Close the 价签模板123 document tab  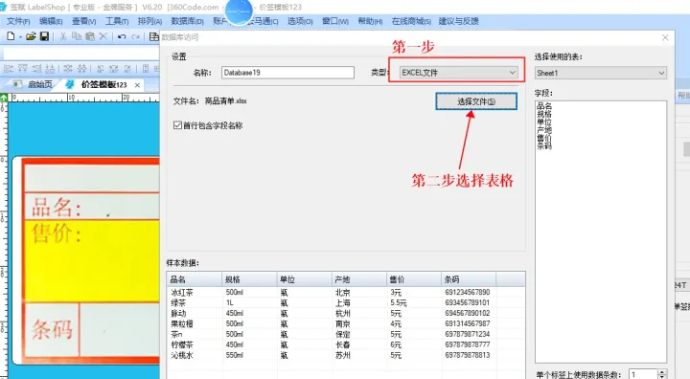pos(137,85)
